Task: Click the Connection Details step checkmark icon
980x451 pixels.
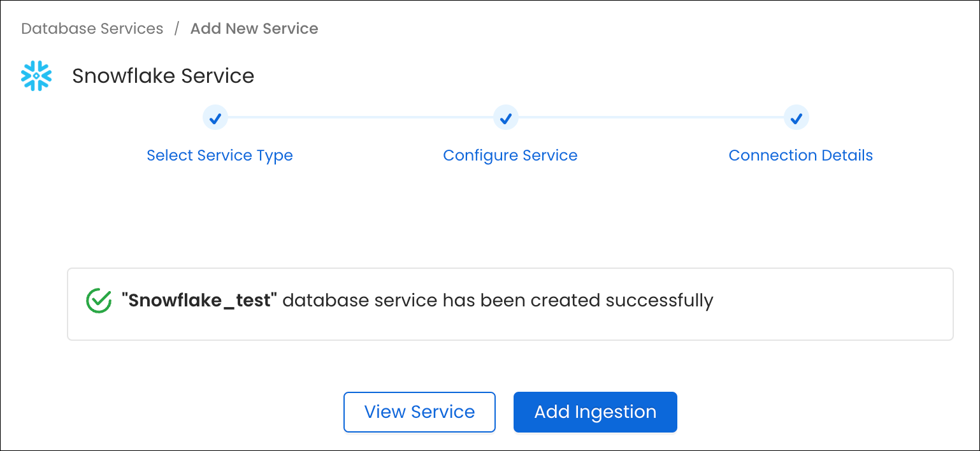Action: point(796,118)
